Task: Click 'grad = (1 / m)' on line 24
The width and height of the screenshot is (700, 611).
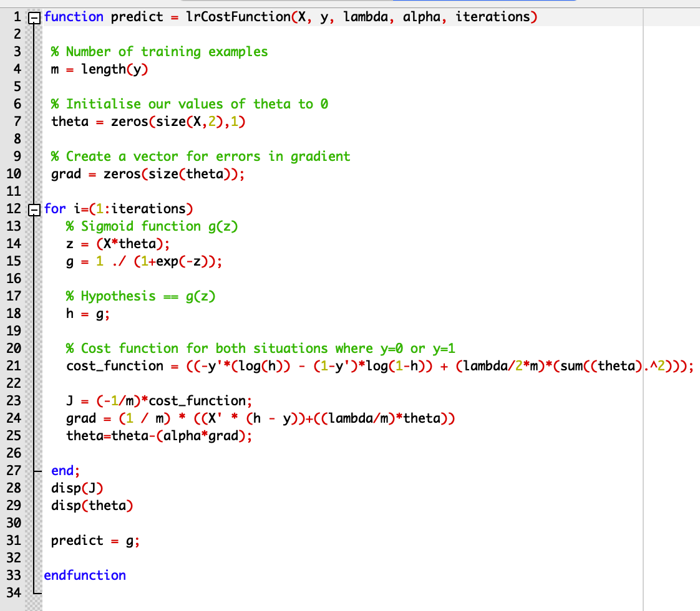Action: point(119,418)
